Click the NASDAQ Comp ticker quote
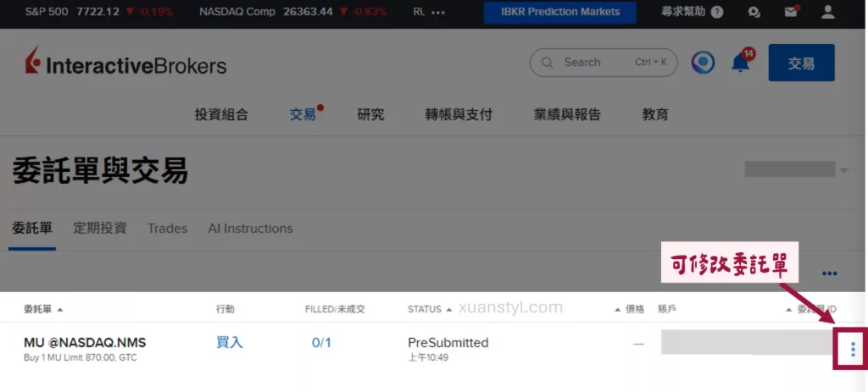This screenshot has width=868, height=392. [x=292, y=12]
